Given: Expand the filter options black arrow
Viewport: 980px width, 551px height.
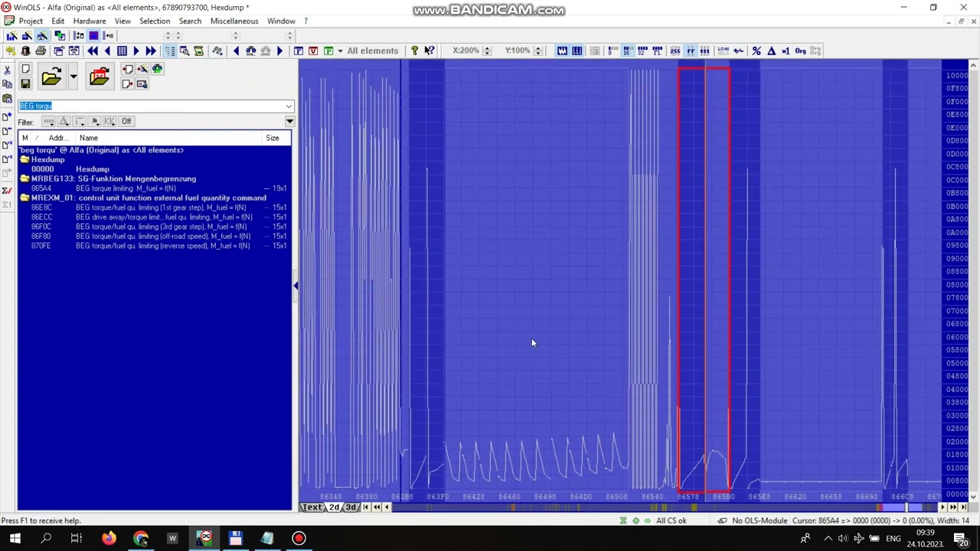Looking at the screenshot, I should point(289,122).
